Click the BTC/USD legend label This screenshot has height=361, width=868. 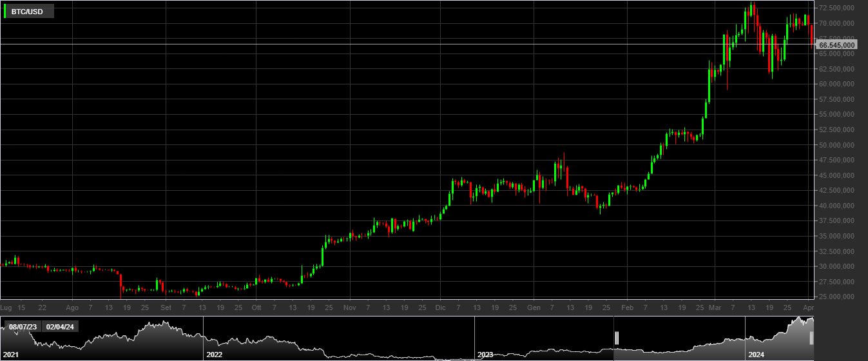click(27, 12)
